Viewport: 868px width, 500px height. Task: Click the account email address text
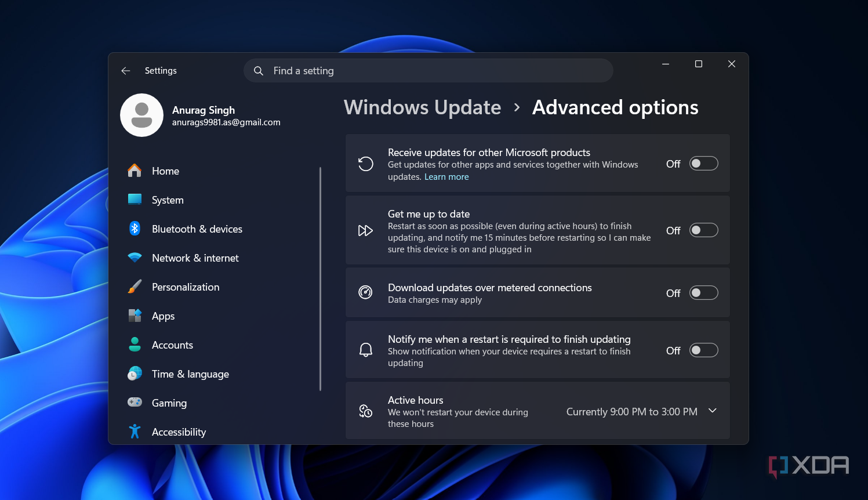226,122
